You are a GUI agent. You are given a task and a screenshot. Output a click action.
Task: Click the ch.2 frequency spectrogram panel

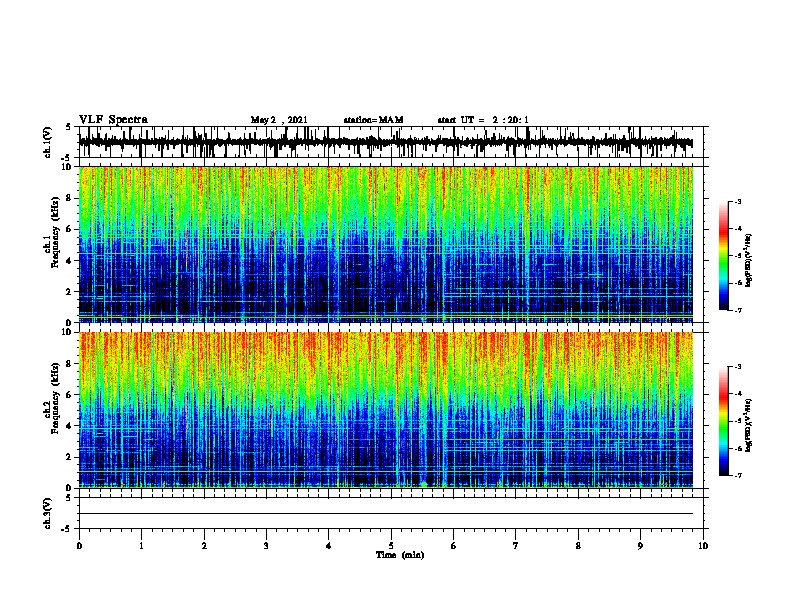[x=386, y=410]
